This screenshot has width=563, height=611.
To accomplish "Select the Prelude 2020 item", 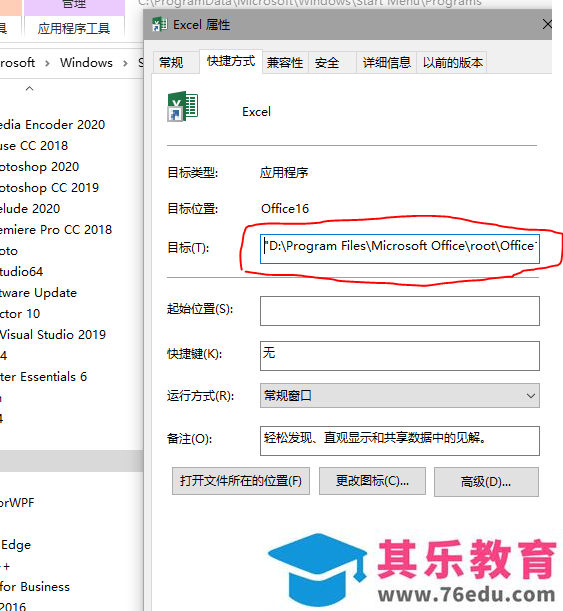I will (30, 208).
